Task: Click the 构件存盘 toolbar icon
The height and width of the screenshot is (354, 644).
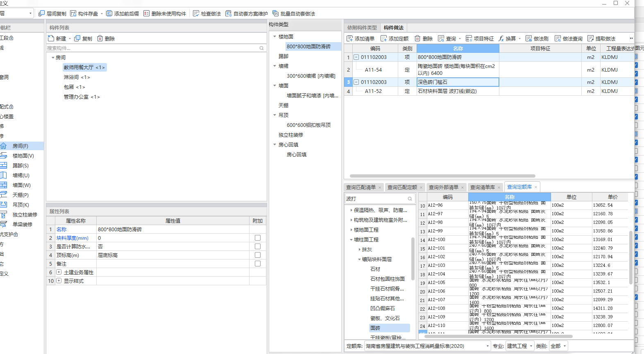Action: [73, 14]
